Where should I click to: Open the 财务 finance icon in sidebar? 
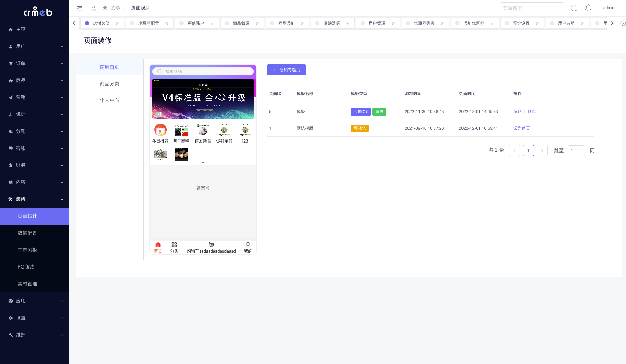[x=10, y=165]
